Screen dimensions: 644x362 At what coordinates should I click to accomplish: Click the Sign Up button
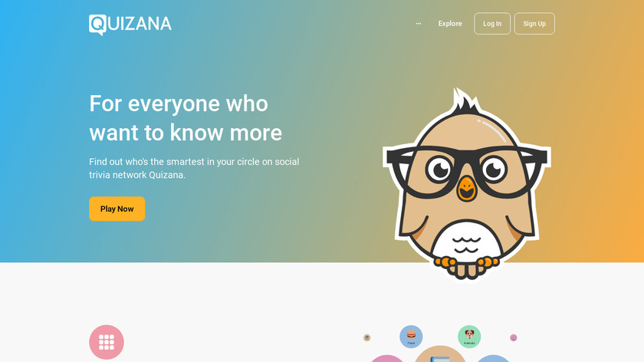[534, 24]
